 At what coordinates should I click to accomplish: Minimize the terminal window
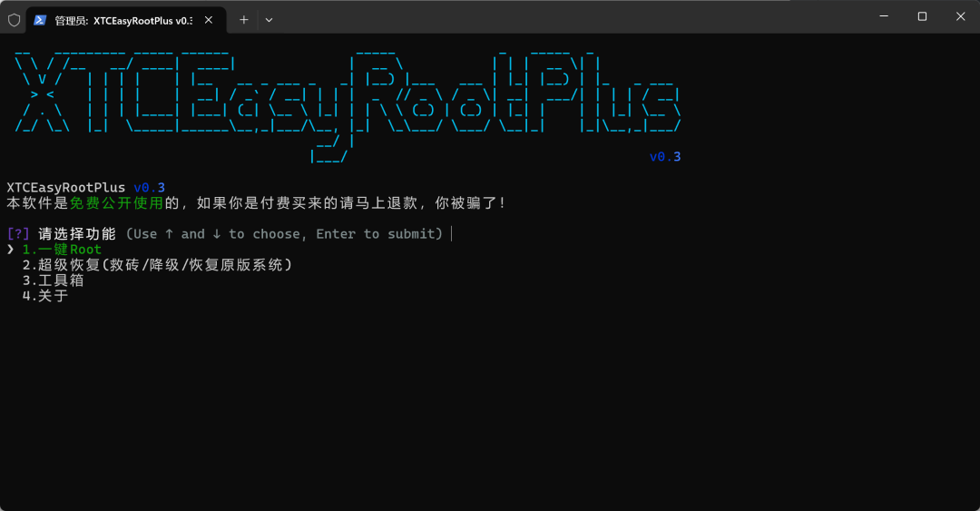click(x=884, y=16)
